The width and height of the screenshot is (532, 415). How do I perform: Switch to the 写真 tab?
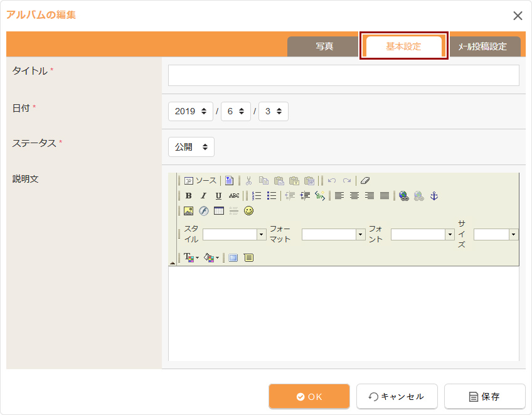click(x=322, y=46)
